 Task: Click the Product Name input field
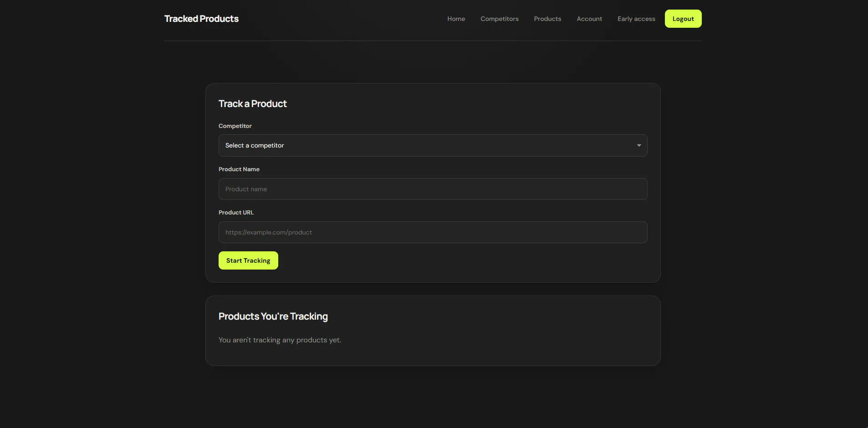[x=433, y=189]
